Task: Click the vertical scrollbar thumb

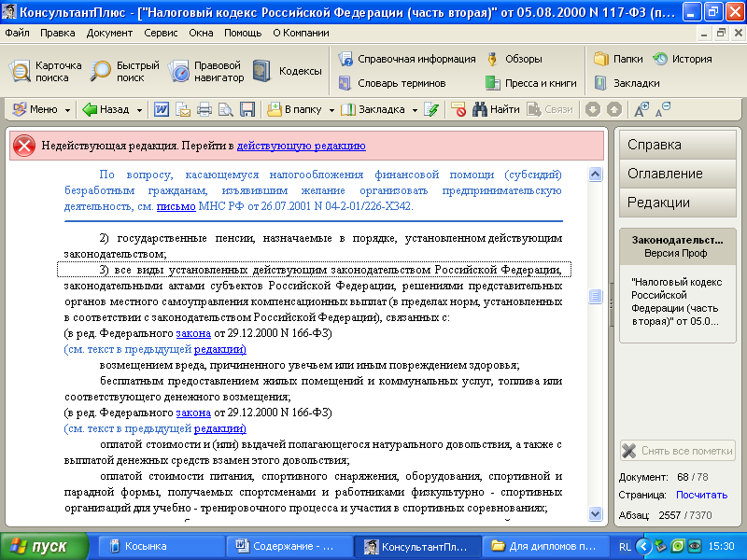Action: point(595,296)
